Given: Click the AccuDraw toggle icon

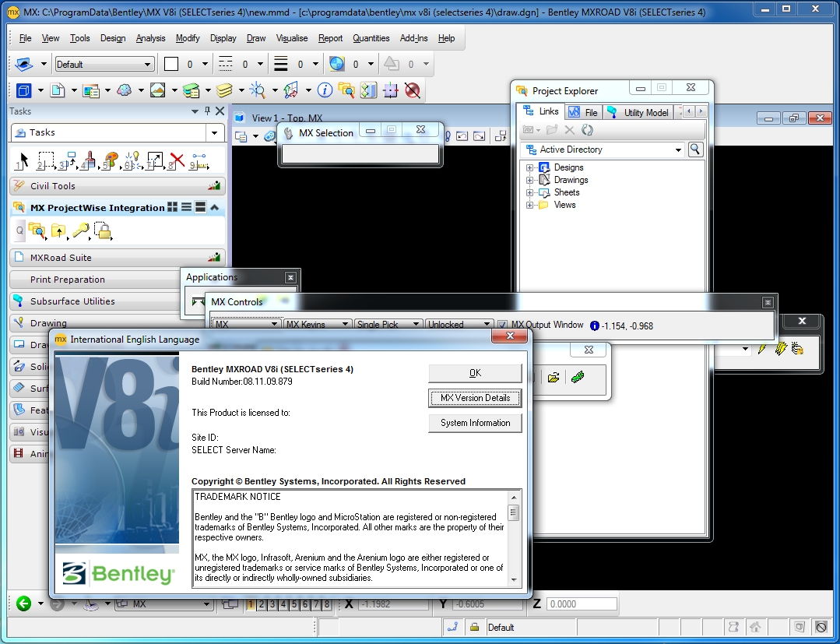Looking at the screenshot, I should (x=391, y=90).
